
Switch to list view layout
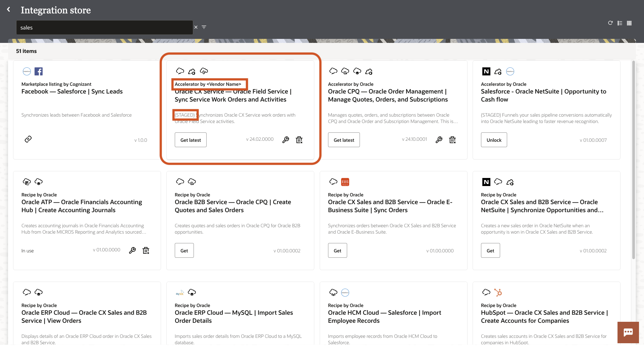click(x=620, y=23)
